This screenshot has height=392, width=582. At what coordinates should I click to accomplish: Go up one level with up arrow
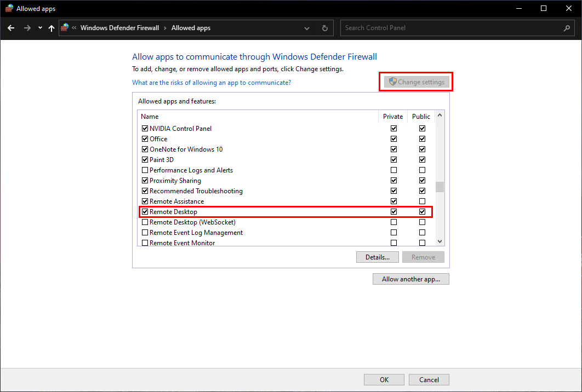point(51,28)
